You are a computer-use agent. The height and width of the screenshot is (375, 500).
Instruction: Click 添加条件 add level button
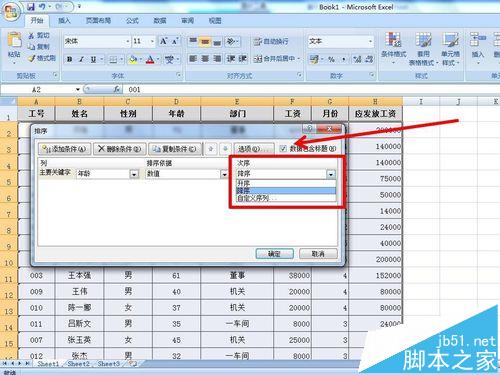coord(65,149)
